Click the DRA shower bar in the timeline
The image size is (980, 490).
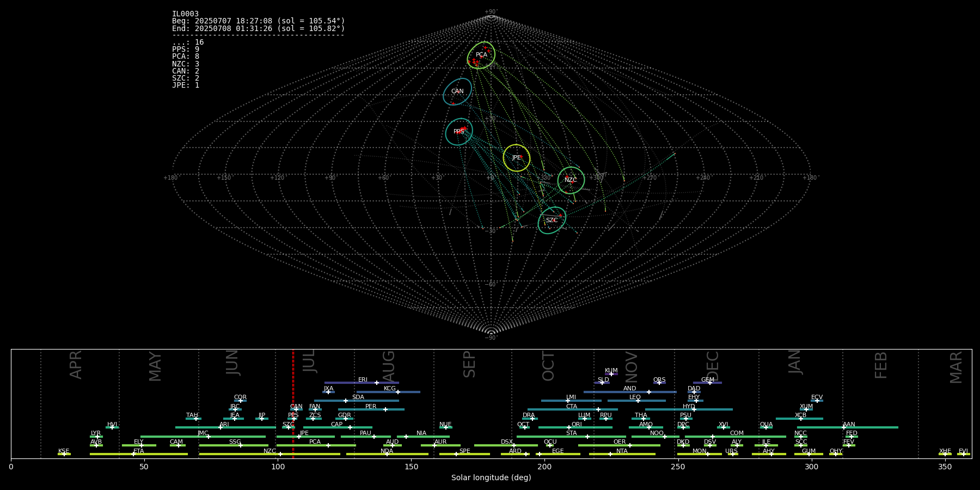530,419
